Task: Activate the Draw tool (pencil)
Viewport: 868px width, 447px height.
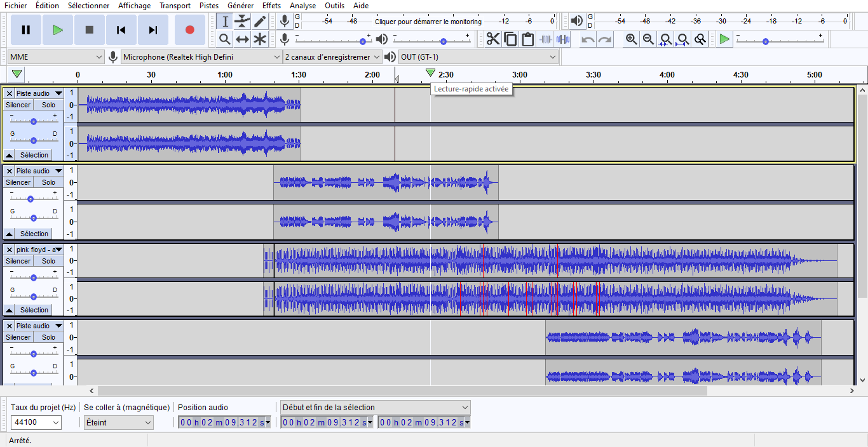Action: 260,20
